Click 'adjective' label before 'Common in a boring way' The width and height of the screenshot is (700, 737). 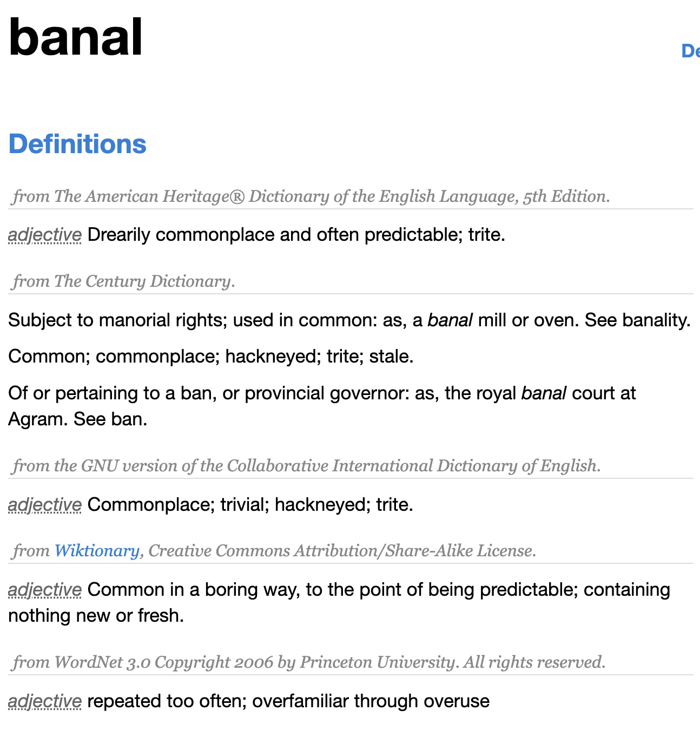coord(45,590)
